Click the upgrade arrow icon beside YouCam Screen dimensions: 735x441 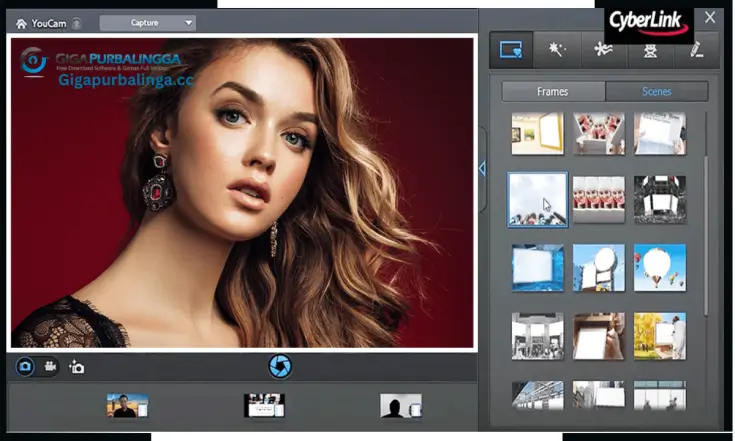[x=76, y=23]
